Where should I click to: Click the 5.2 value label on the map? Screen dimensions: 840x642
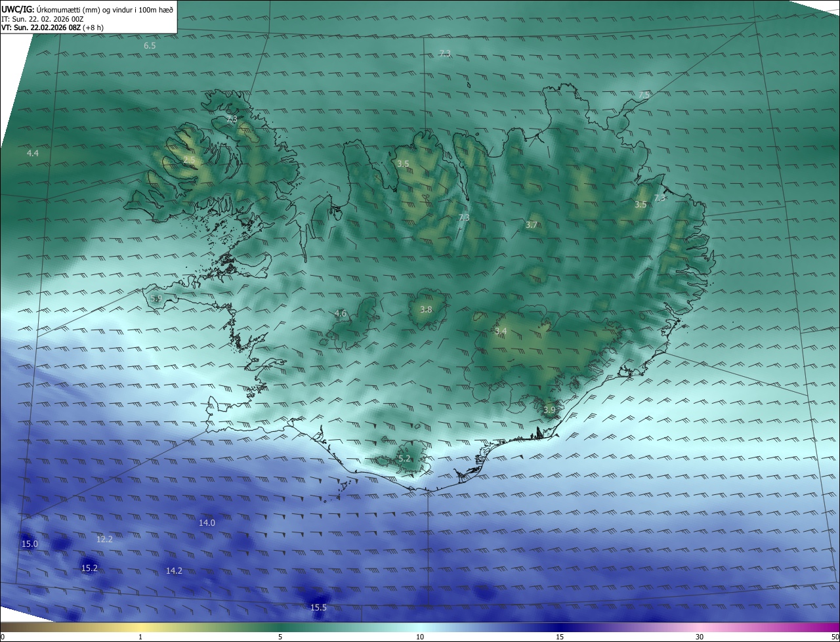404,459
